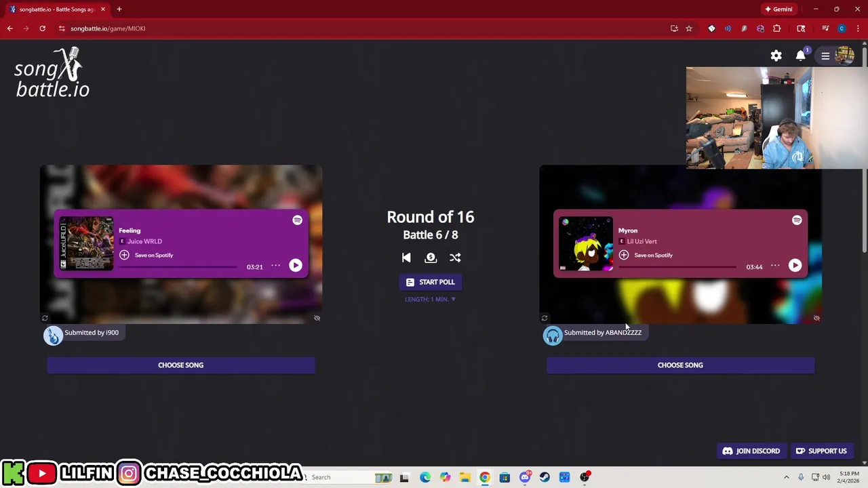Save Feeling on Spotify
Screen dimensions: 868x488
[146, 255]
